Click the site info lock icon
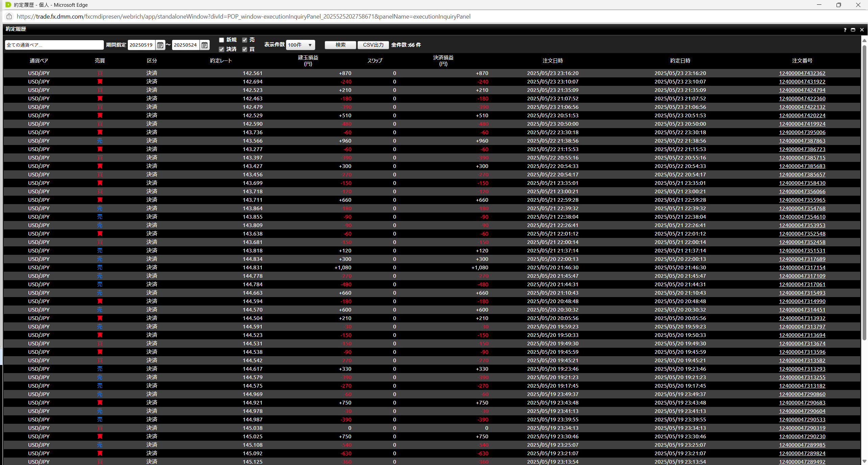 click(9, 17)
